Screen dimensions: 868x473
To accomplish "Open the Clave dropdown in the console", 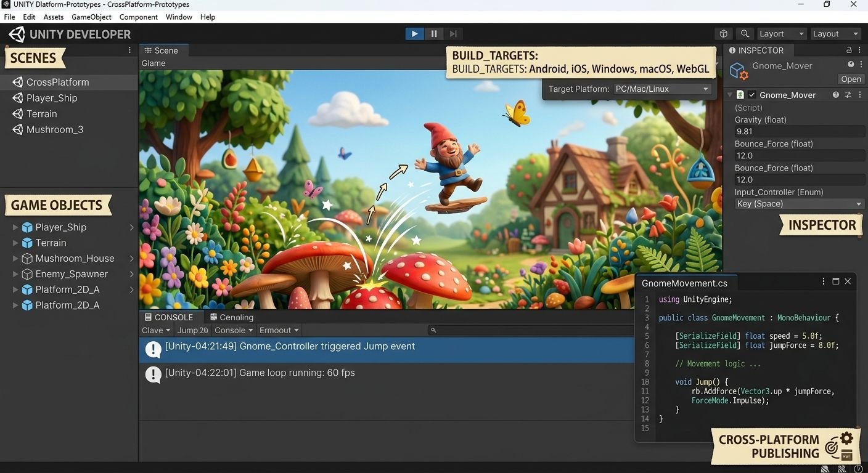I will pyautogui.click(x=156, y=330).
